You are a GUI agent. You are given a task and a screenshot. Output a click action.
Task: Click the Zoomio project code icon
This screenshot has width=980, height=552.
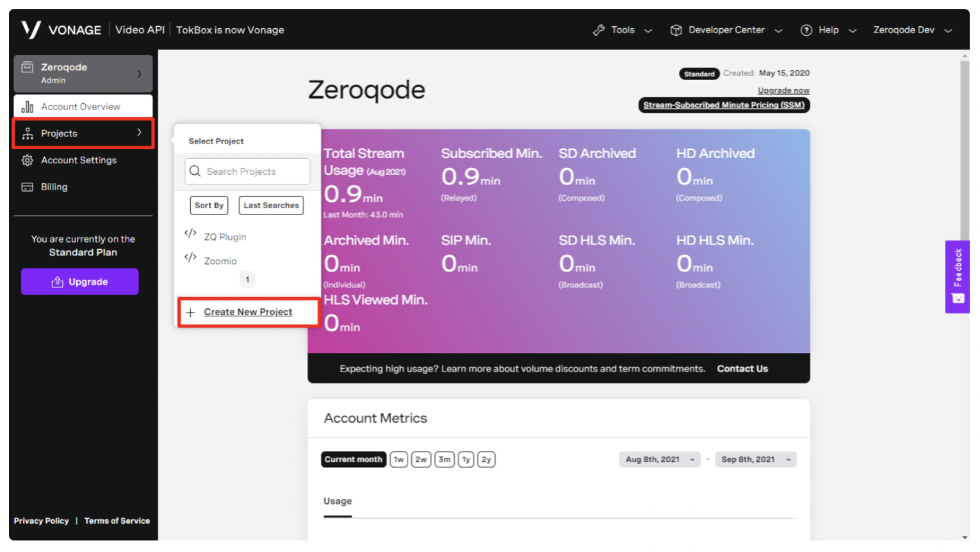click(x=190, y=257)
